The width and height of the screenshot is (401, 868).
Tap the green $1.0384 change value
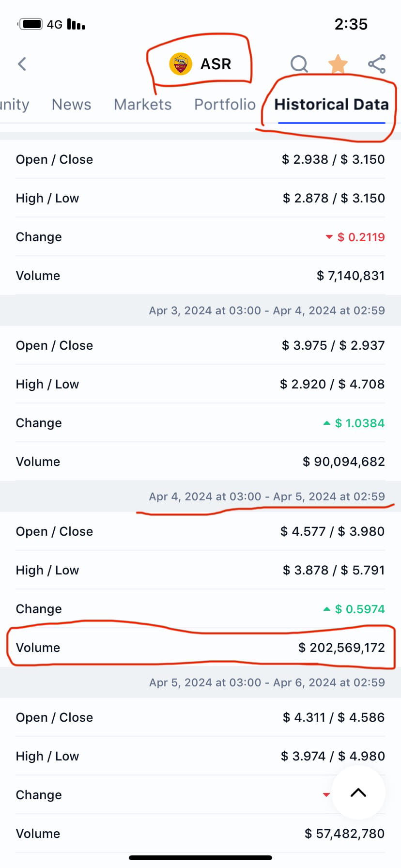click(x=359, y=423)
